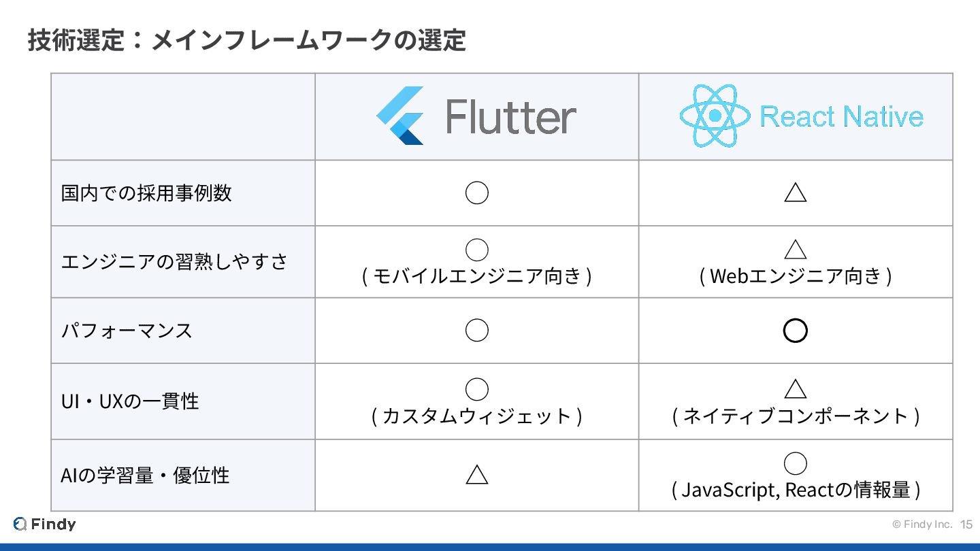Image resolution: width=980 pixels, height=551 pixels.
Task: Click the React Native atom logo
Action: click(714, 116)
